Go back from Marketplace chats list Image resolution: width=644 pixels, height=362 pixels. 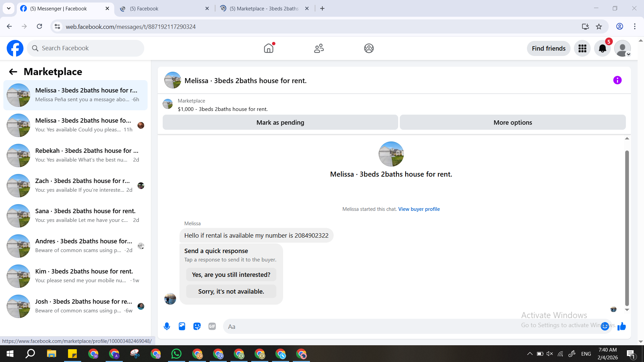click(x=13, y=72)
